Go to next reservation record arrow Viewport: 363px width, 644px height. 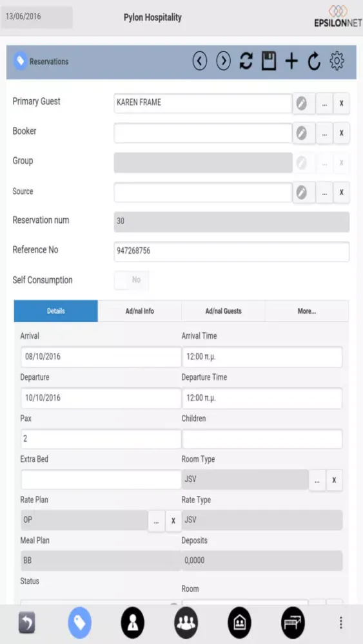pos(223,61)
